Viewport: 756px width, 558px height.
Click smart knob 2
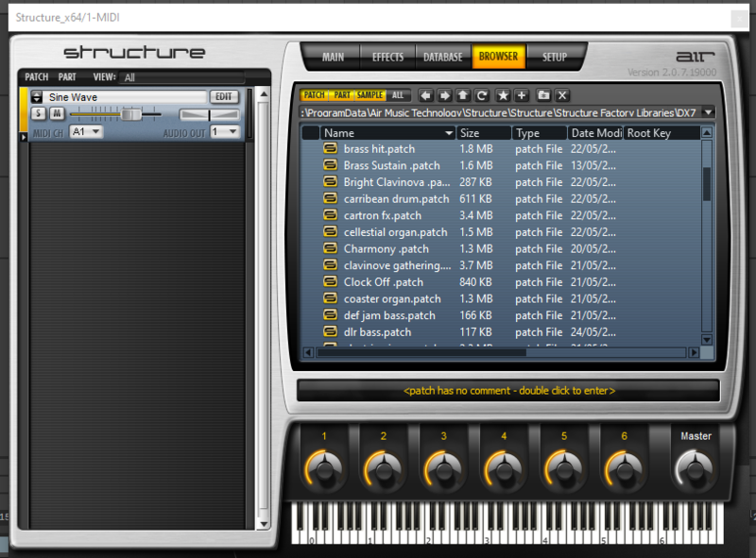pyautogui.click(x=384, y=468)
